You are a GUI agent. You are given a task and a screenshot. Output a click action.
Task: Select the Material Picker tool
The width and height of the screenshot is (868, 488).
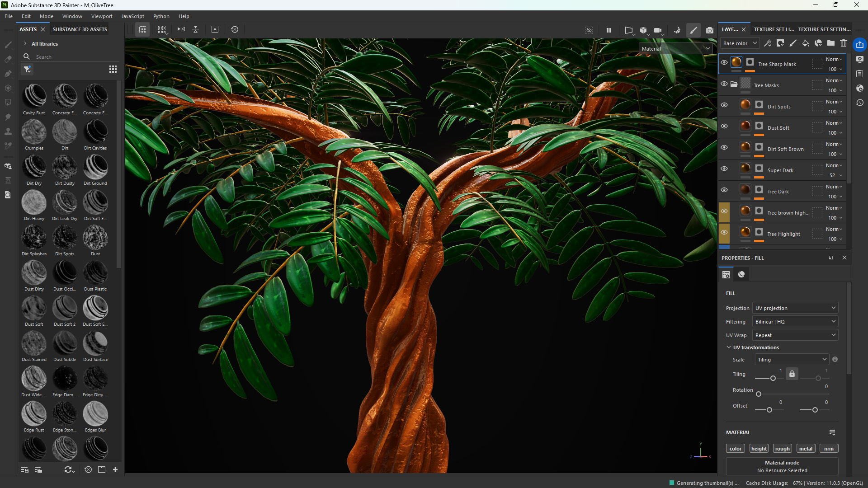coord(8,146)
